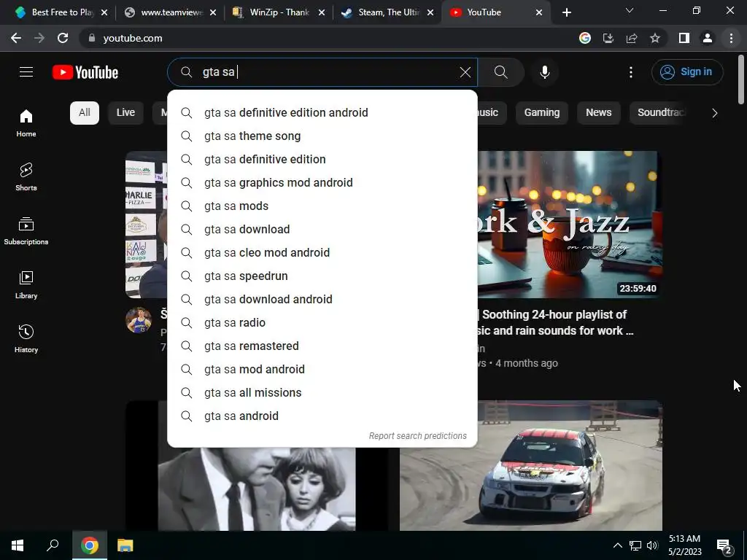This screenshot has width=747, height=560.
Task: Show more filter chips with right arrow
Action: tap(714, 113)
